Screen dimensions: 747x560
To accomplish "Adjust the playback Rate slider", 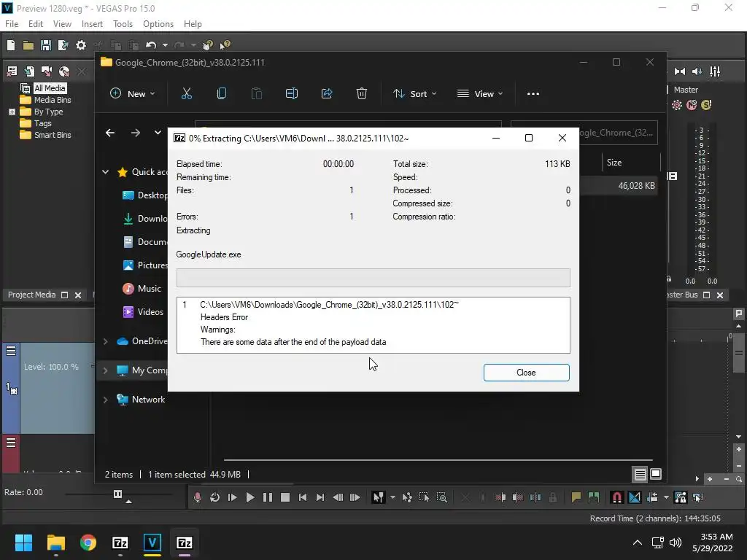I will (x=117, y=494).
